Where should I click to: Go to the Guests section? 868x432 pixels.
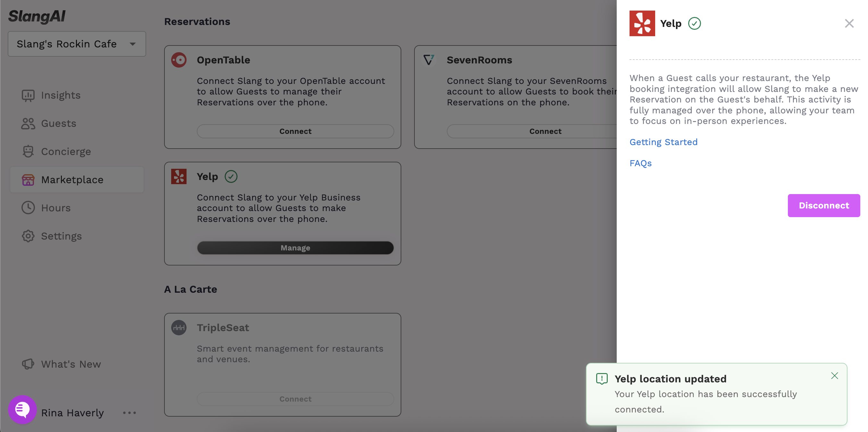pyautogui.click(x=77, y=124)
